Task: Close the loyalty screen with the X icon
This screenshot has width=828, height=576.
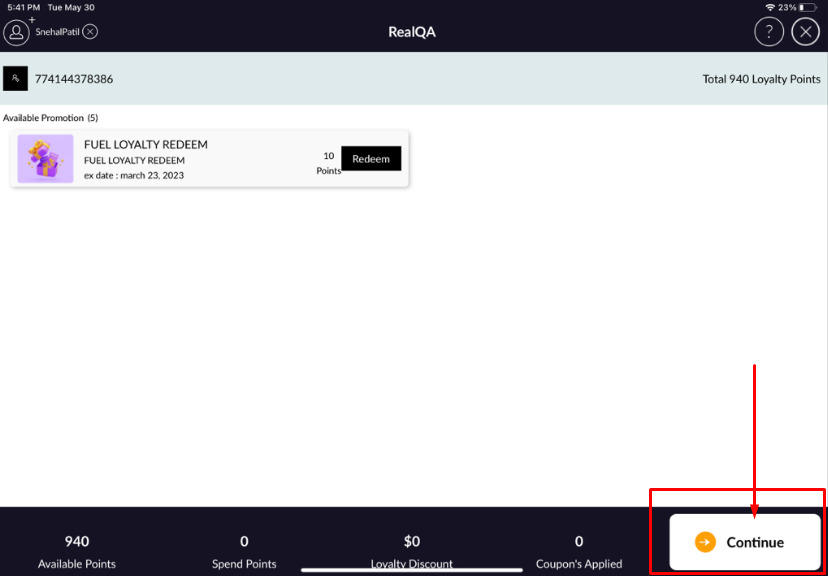Action: [x=805, y=32]
